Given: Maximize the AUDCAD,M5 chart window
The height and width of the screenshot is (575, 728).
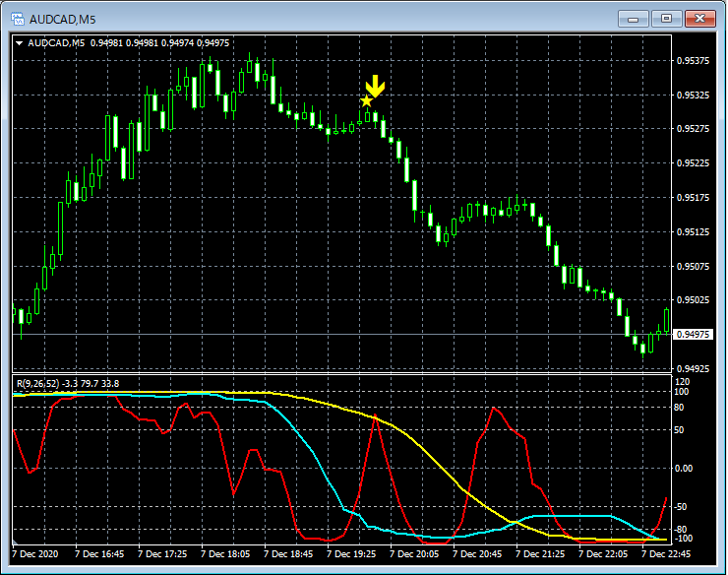Looking at the screenshot, I should coord(666,19).
